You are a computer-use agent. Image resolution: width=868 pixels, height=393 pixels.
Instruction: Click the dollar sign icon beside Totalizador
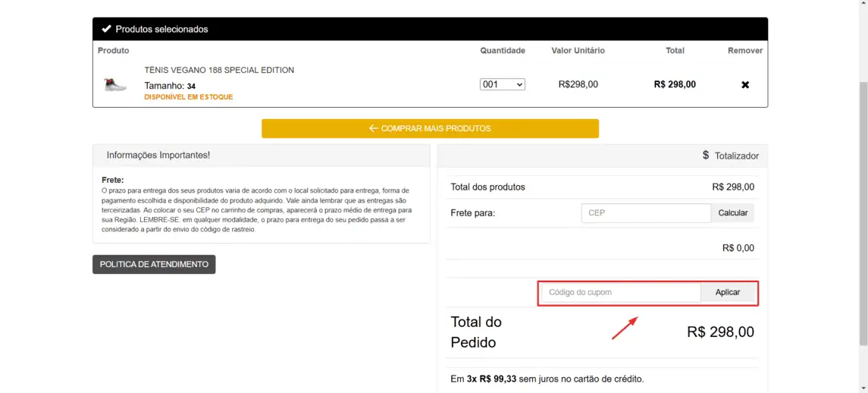click(x=706, y=156)
